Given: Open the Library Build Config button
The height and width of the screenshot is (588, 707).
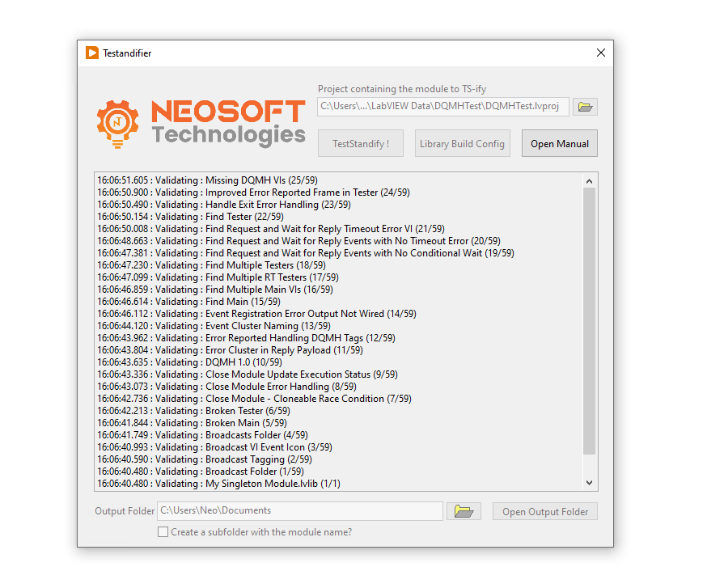Looking at the screenshot, I should coord(462,143).
